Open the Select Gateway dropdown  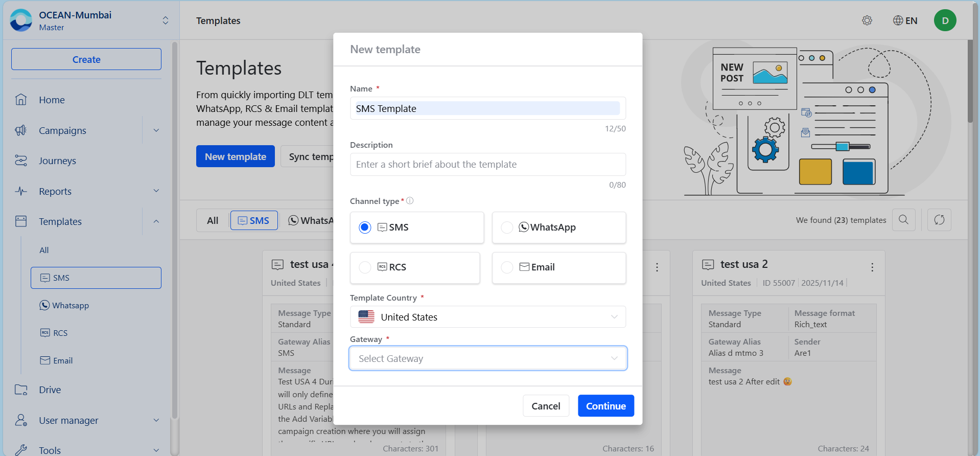pos(488,358)
